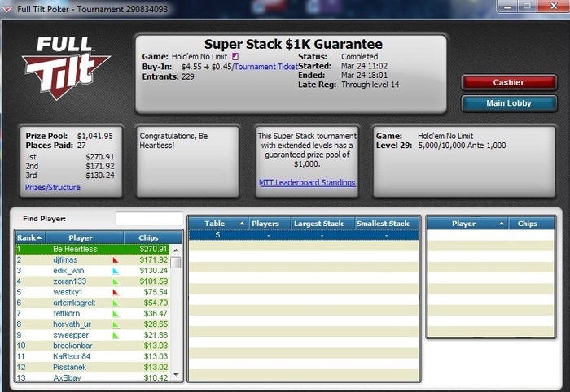Screen dimensions: 570x392
Task: Click the standings list scrollbar thumb
Action: pos(176,263)
